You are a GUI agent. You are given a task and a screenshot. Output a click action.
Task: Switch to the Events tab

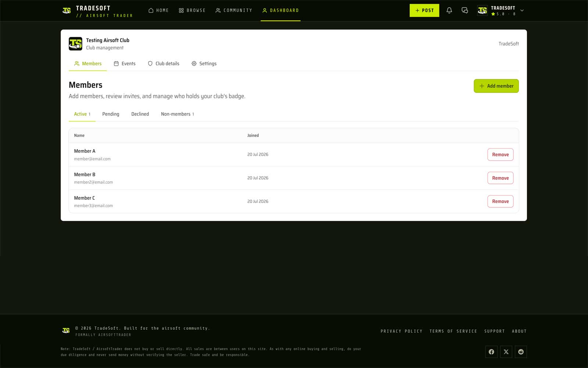pos(125,64)
